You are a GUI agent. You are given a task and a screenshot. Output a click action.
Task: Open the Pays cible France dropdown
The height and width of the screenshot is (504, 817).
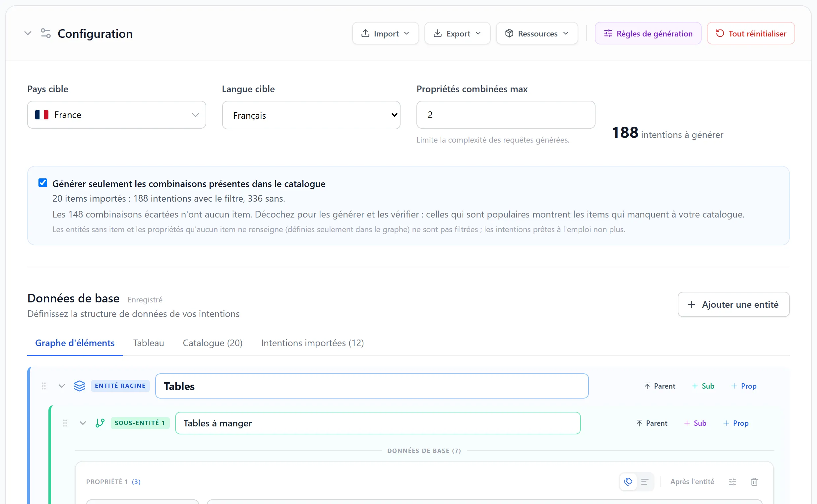click(117, 115)
